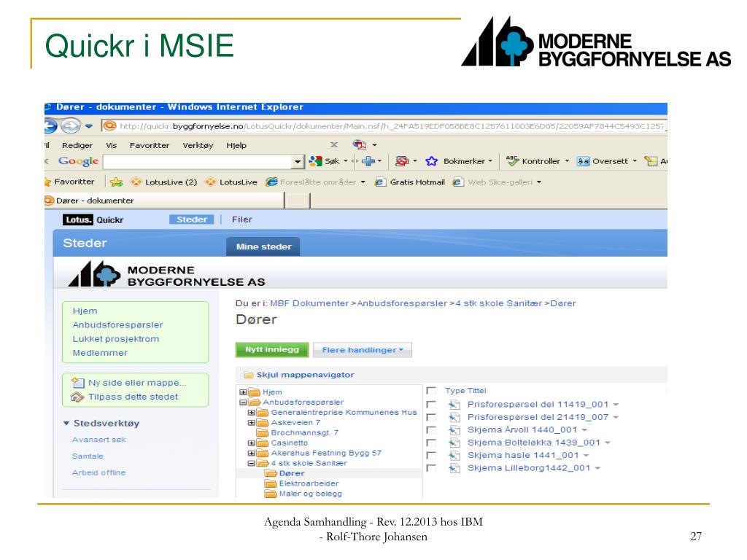The width and height of the screenshot is (747, 560).
Task: Click the Kontroller spell check icon
Action: pyautogui.click(x=512, y=161)
